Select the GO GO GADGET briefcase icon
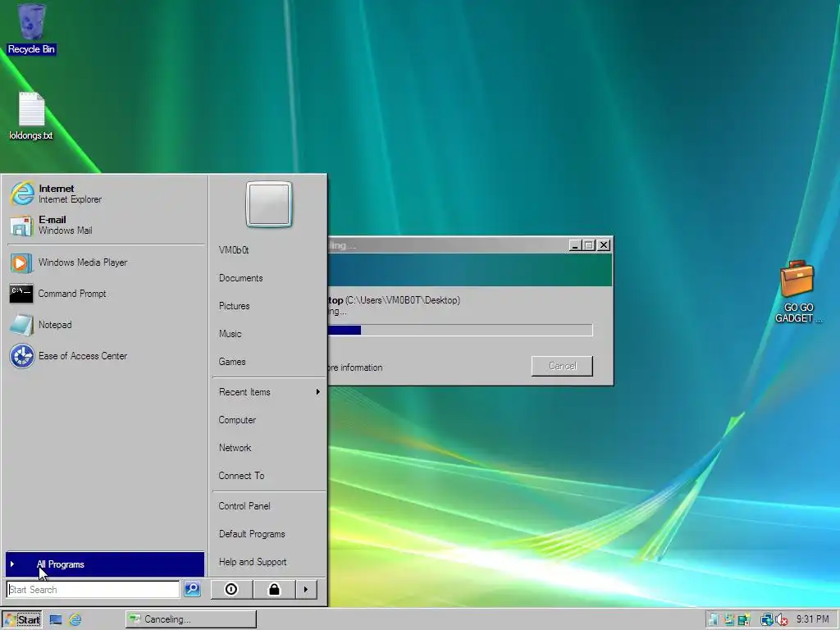This screenshot has height=630, width=840. [x=797, y=291]
